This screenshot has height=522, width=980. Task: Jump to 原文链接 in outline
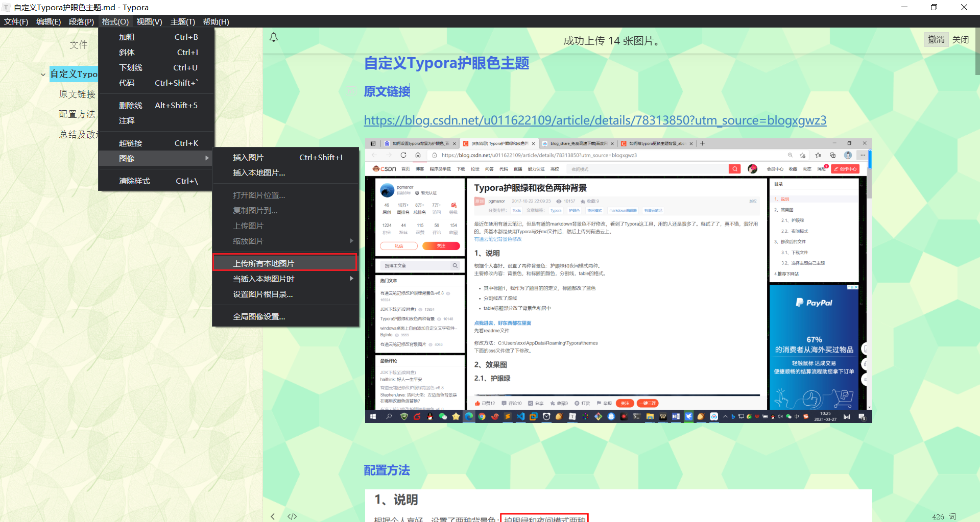pyautogui.click(x=78, y=94)
